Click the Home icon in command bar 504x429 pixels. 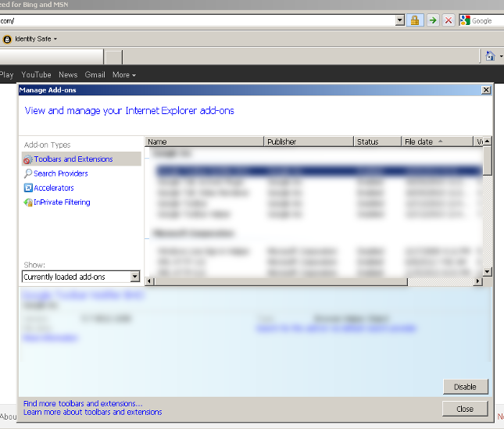(x=490, y=56)
